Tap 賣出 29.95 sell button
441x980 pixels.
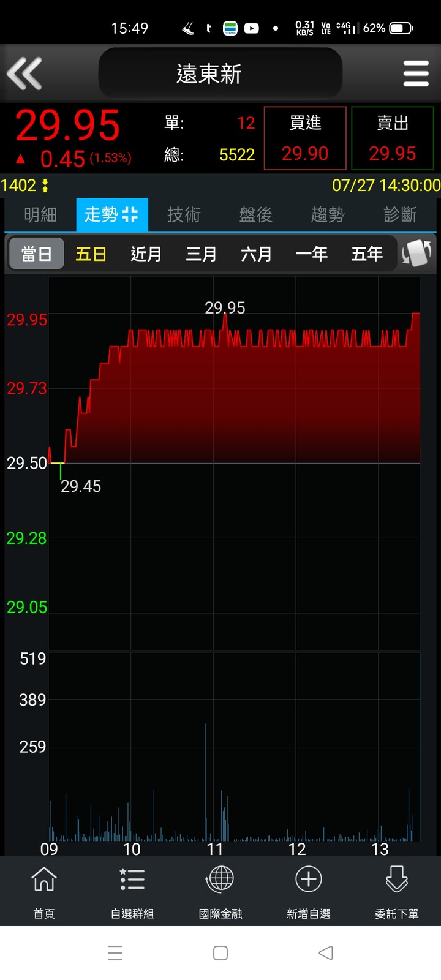[393, 138]
